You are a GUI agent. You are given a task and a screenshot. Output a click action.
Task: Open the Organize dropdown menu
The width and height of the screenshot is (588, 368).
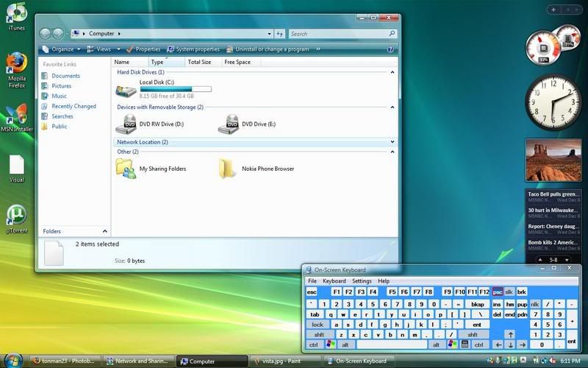point(62,49)
